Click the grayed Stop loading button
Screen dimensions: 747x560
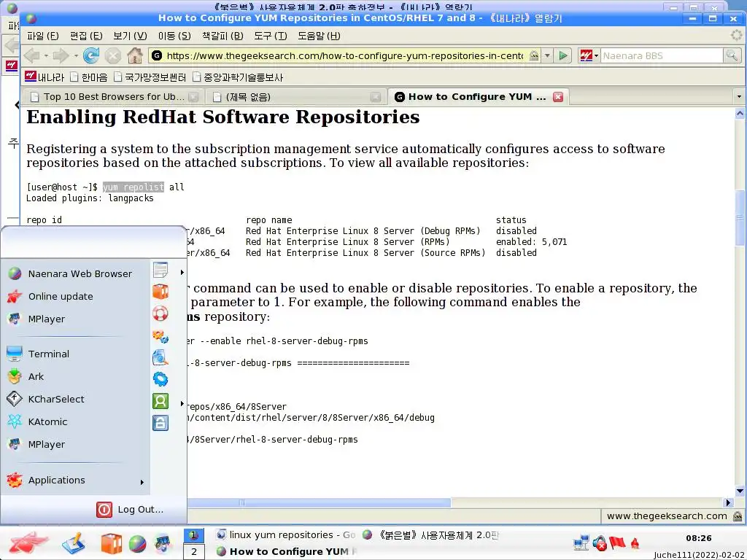[113, 55]
